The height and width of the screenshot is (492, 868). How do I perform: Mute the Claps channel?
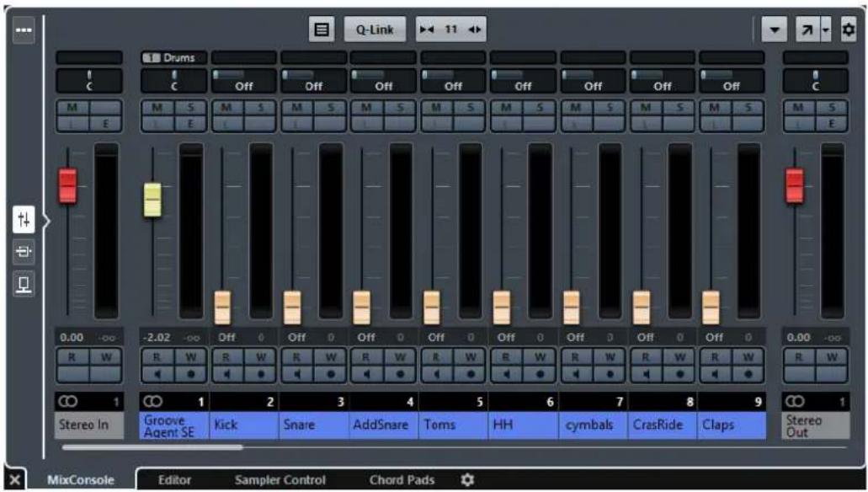pos(716,108)
